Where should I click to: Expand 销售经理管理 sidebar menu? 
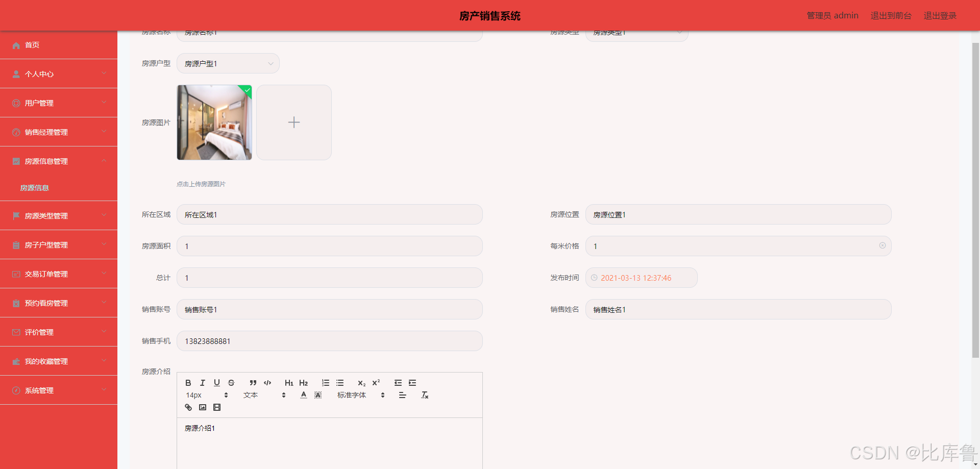coord(59,132)
